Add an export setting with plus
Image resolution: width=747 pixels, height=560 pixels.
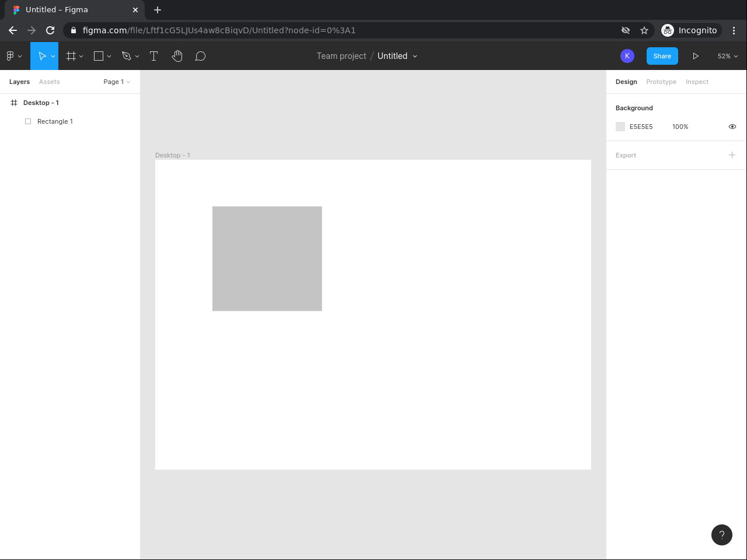[x=732, y=155]
